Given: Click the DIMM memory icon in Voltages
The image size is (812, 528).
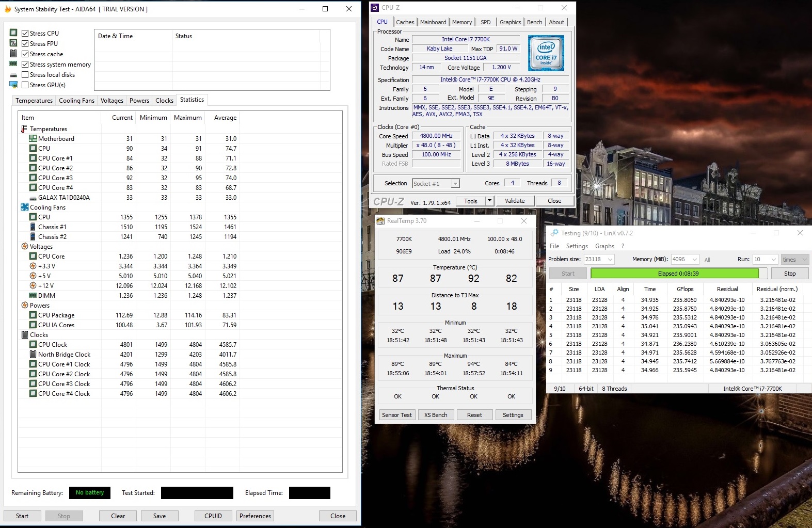Looking at the screenshot, I should (x=33, y=295).
